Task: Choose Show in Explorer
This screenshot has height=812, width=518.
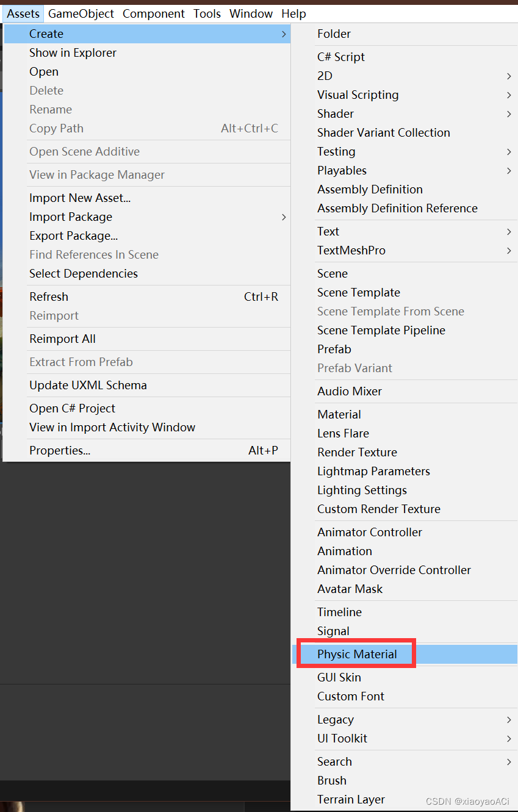Action: (147, 52)
